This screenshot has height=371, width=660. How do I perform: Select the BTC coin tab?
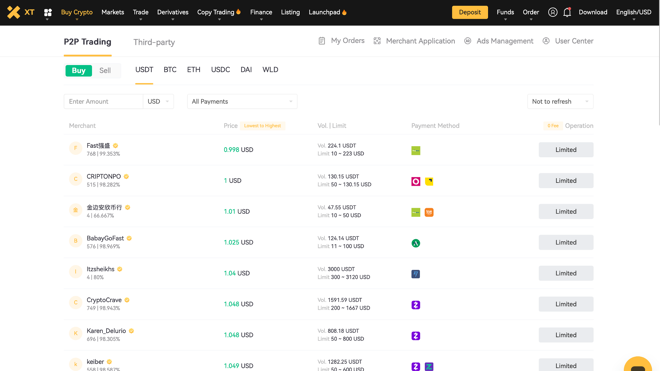point(170,69)
